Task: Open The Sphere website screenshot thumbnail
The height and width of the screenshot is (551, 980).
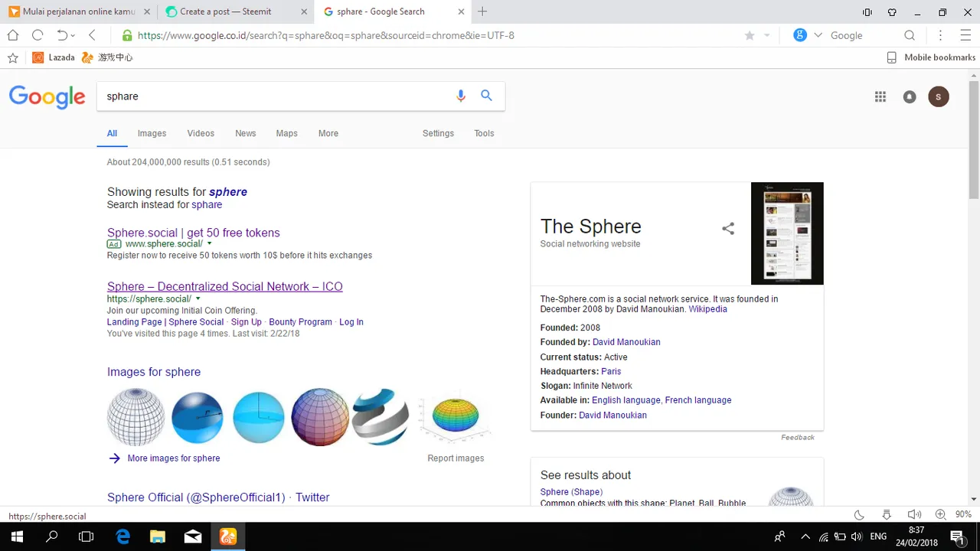Action: pos(787,233)
